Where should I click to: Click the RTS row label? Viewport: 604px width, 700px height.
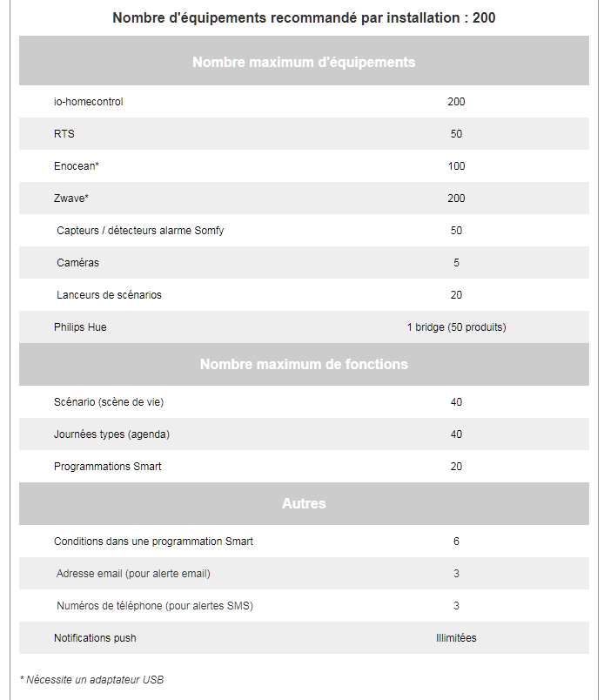[x=64, y=134]
